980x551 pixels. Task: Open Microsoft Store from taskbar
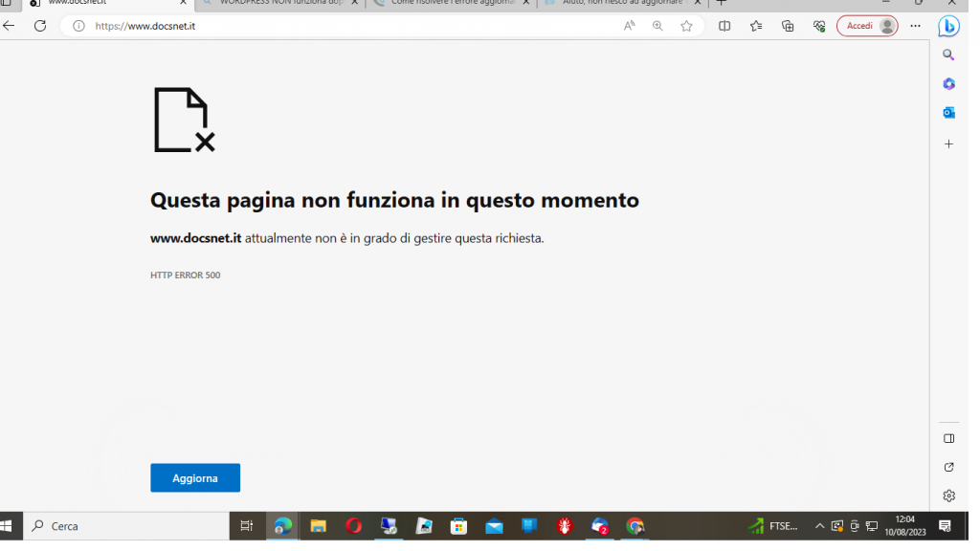click(x=458, y=526)
